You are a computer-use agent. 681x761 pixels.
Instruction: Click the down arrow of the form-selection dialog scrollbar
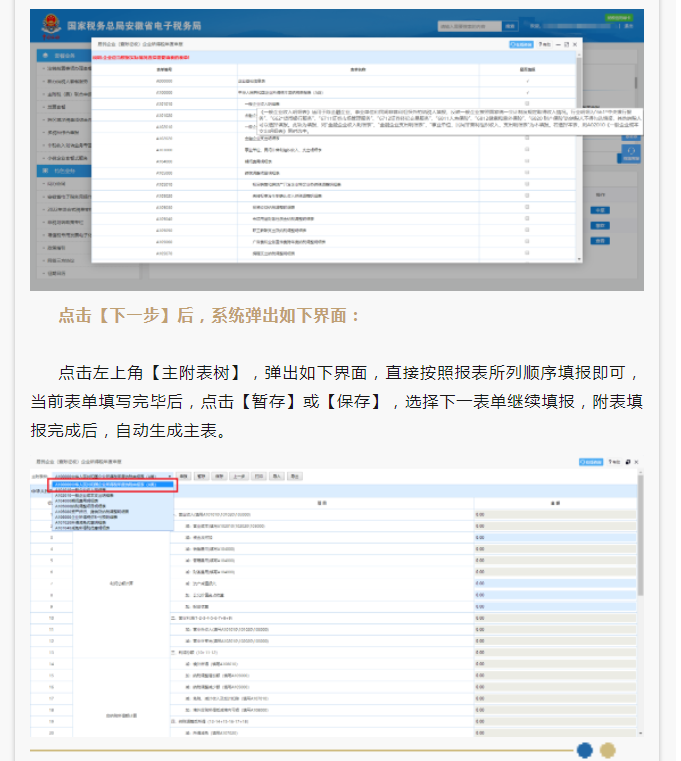(579, 260)
